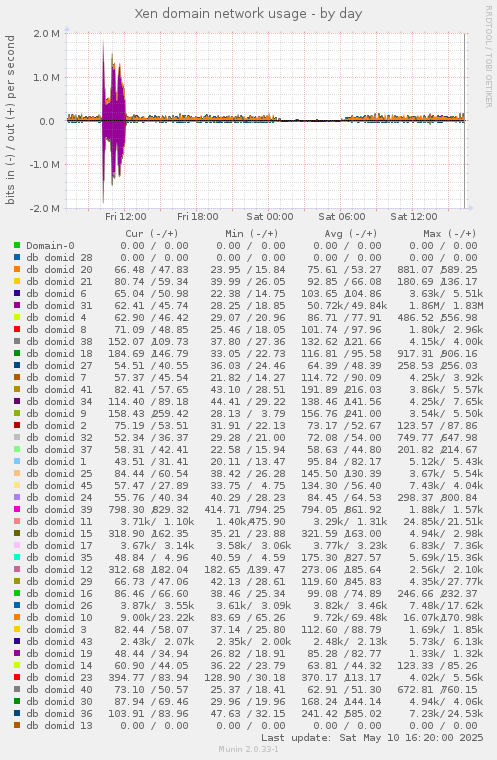Click the 'db domid 10' legend label
The width and height of the screenshot is (497, 760).
point(59,618)
